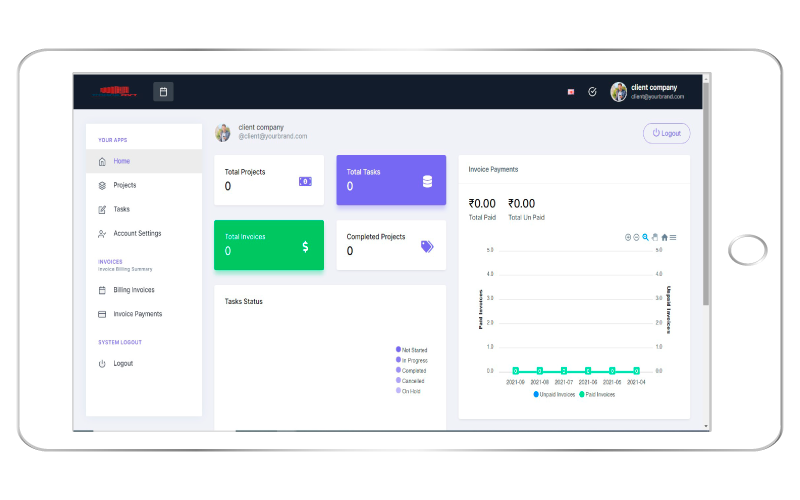Click the checkmark circle icon in the header
This screenshot has width=800, height=500.
592,92
